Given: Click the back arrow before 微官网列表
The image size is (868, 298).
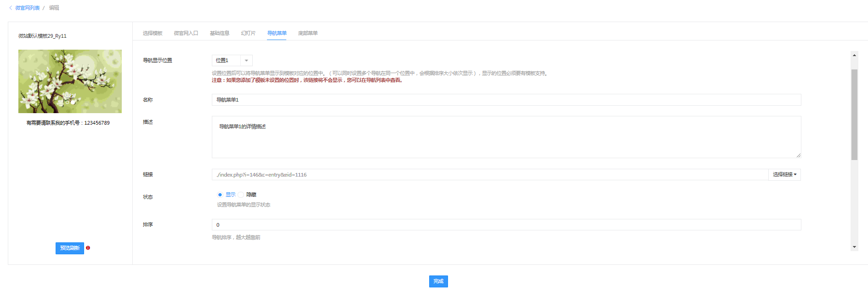Looking at the screenshot, I should click(11, 8).
